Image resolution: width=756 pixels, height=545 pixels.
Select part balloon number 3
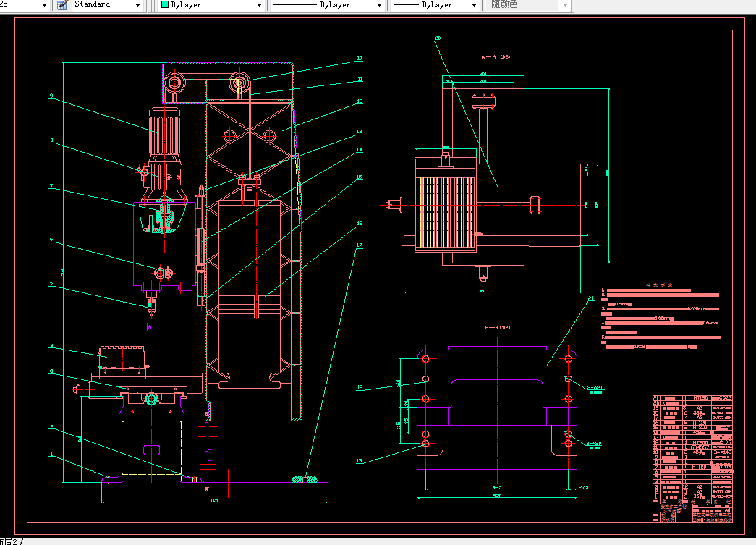51,371
